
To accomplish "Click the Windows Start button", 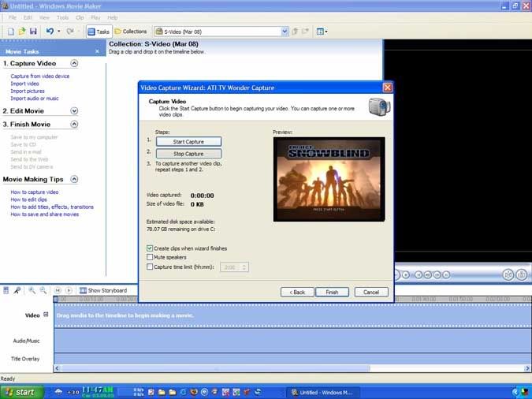I will pyautogui.click(x=20, y=392).
